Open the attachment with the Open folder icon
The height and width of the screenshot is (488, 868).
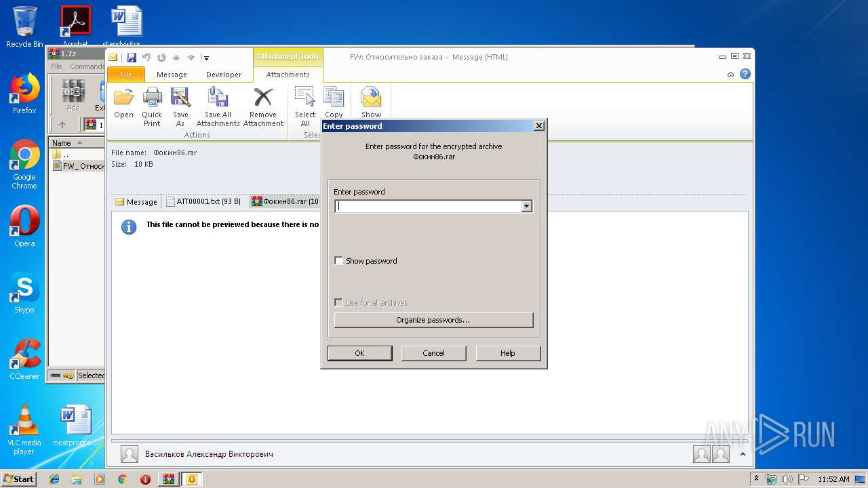123,104
